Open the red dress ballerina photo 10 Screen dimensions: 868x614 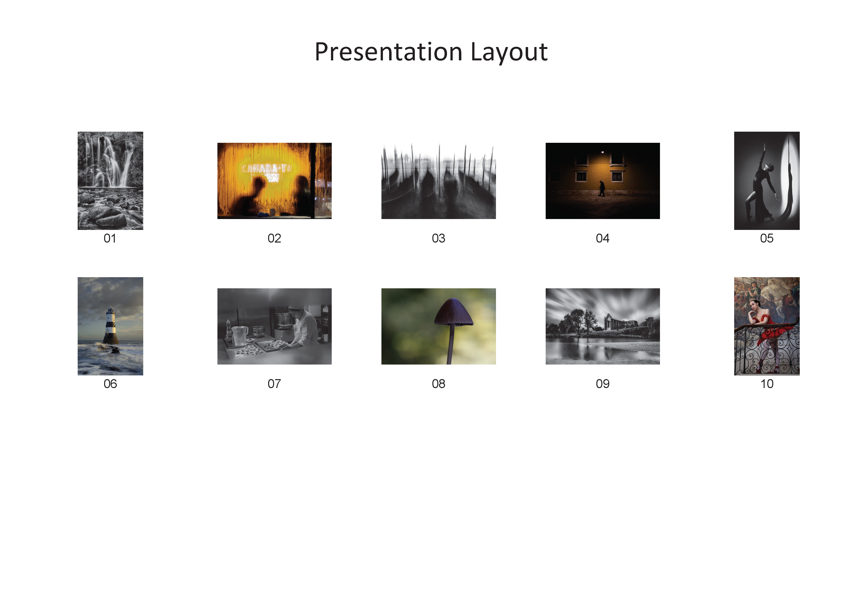pyautogui.click(x=766, y=326)
